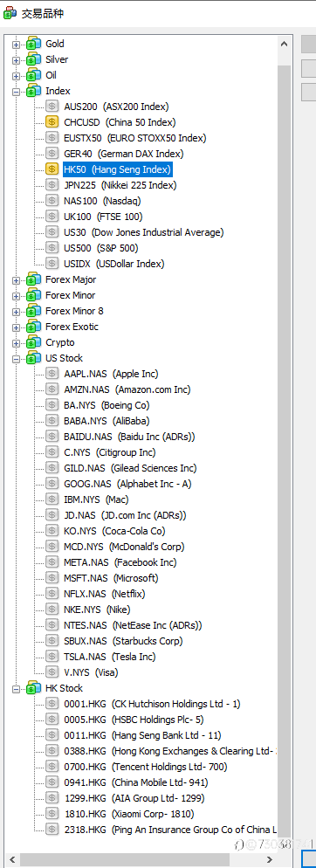Select MCD.NYS (McDonald's Corp)
The width and height of the screenshot is (316, 868).
click(125, 547)
